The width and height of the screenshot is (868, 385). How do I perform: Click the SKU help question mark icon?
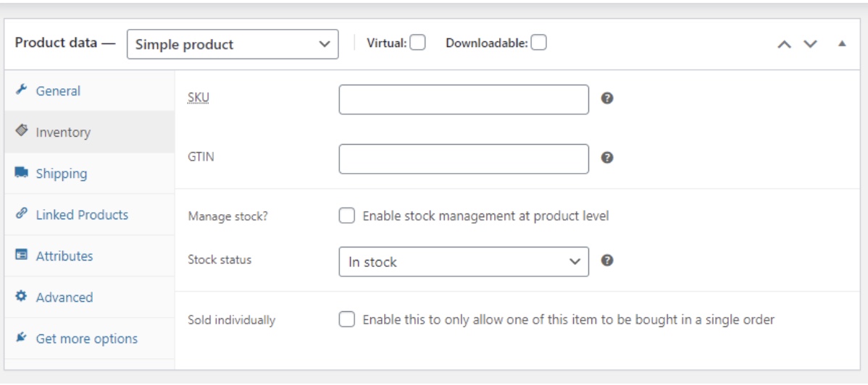[x=608, y=99]
